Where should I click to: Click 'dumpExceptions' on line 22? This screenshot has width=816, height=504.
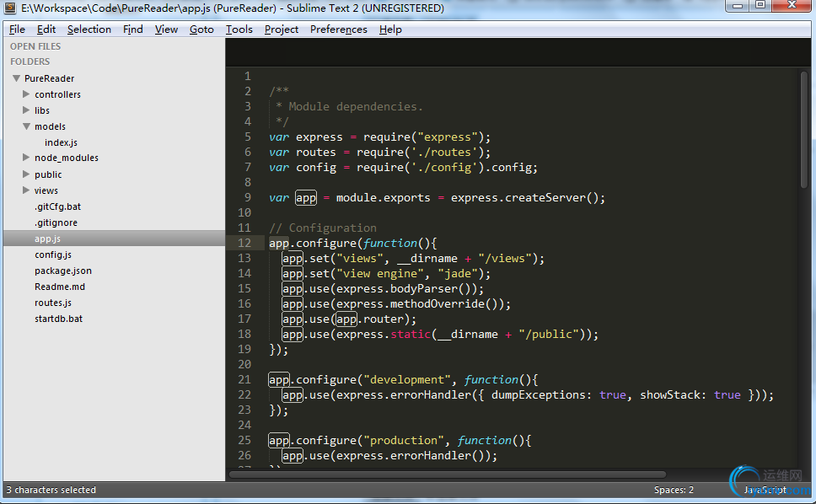coord(538,394)
